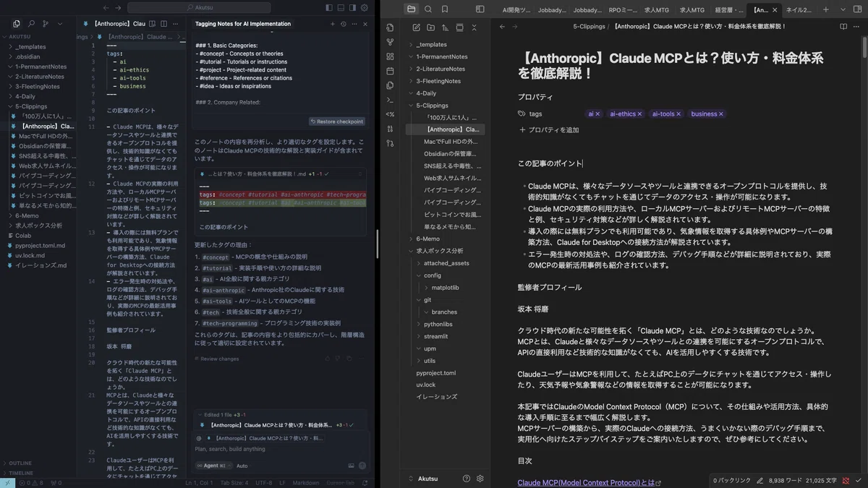Open Obsidian search tab

point(428,9)
